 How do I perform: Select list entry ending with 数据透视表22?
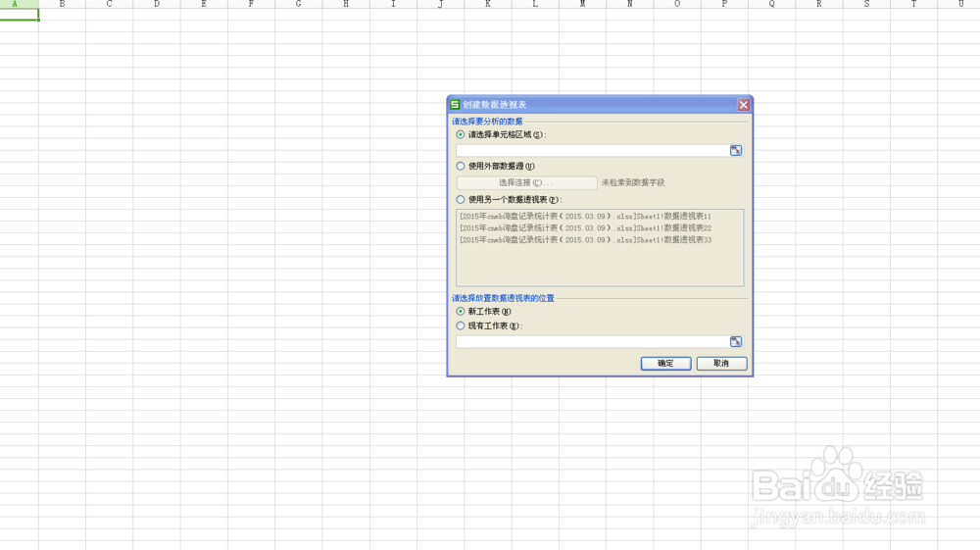(x=586, y=228)
